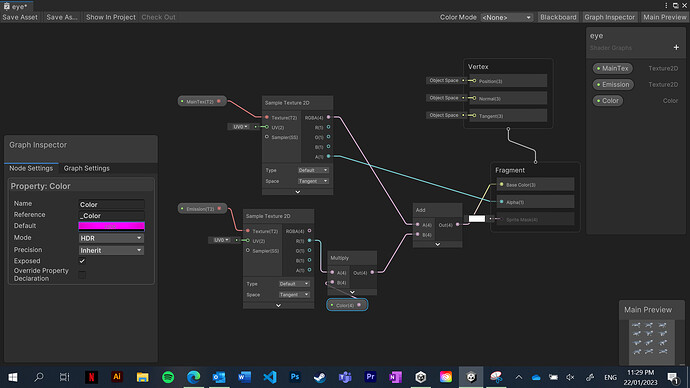Toggle the Blackboard panel visibility

click(x=558, y=17)
